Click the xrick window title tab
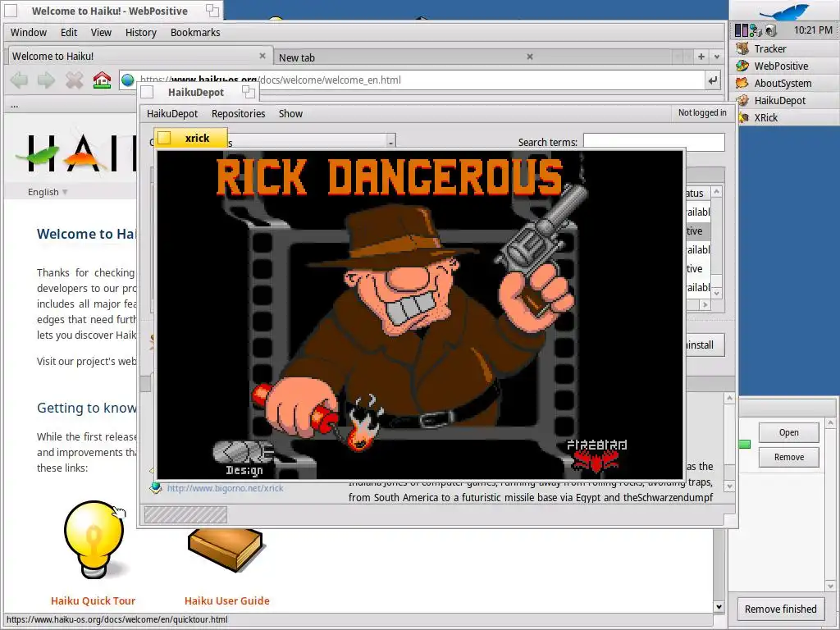 point(190,138)
